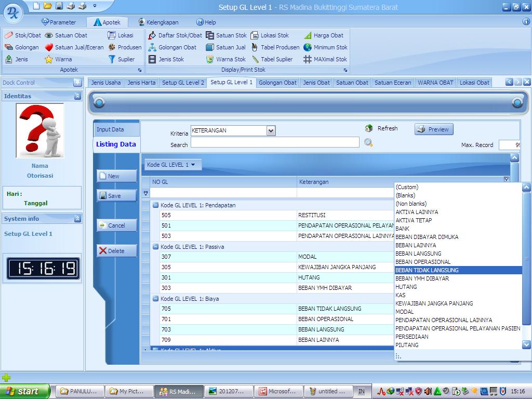Collapse the Kode GL LEVEL 1: Passiva group
The width and height of the screenshot is (532, 399).
155,247
